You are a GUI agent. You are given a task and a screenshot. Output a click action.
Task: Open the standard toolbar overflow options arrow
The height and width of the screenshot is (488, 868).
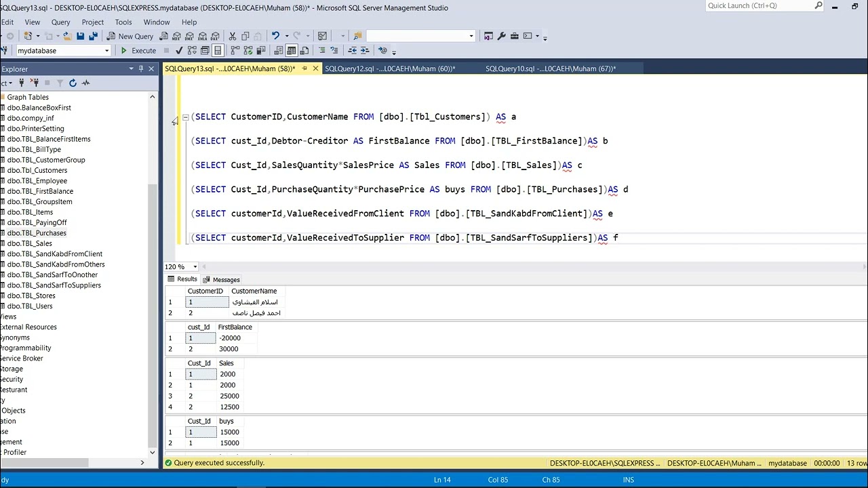(545, 37)
